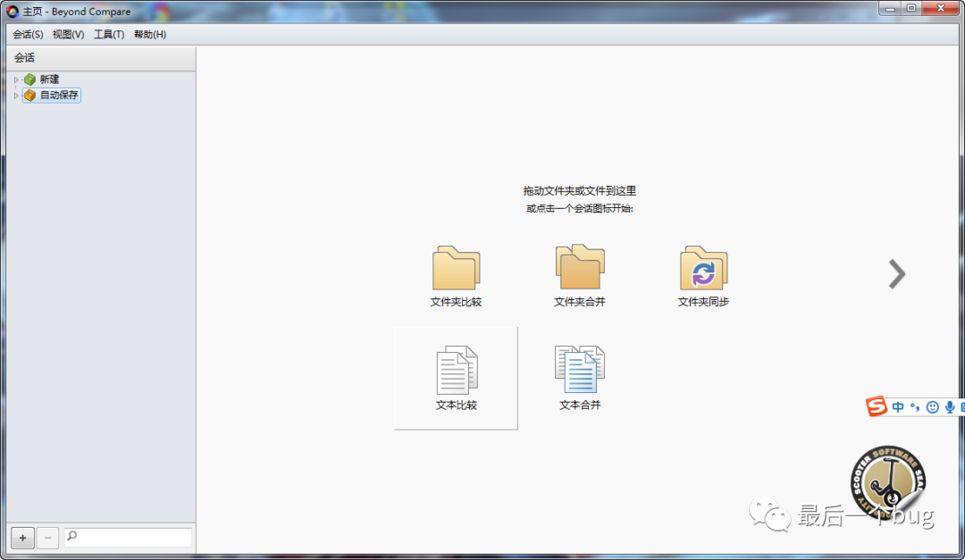The height and width of the screenshot is (560, 965).
Task: Expand the 自动保存 tree node
Action: coord(16,96)
